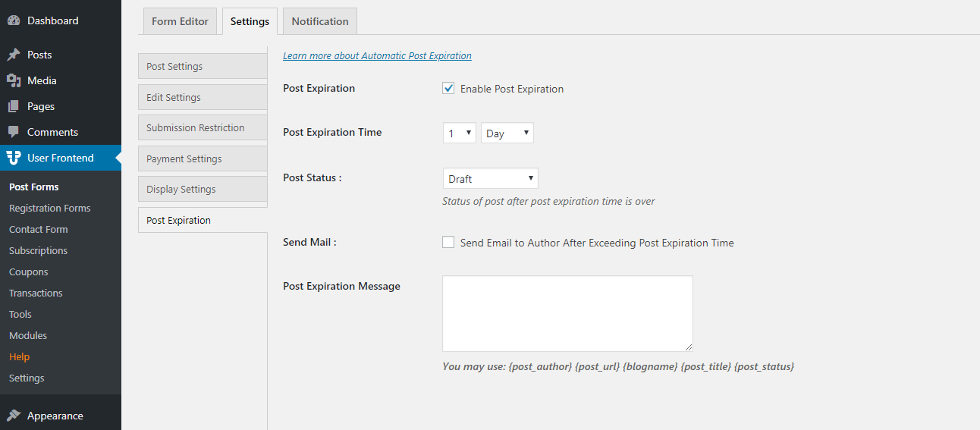Click the Media library icon
The image size is (980, 430).
tap(14, 80)
